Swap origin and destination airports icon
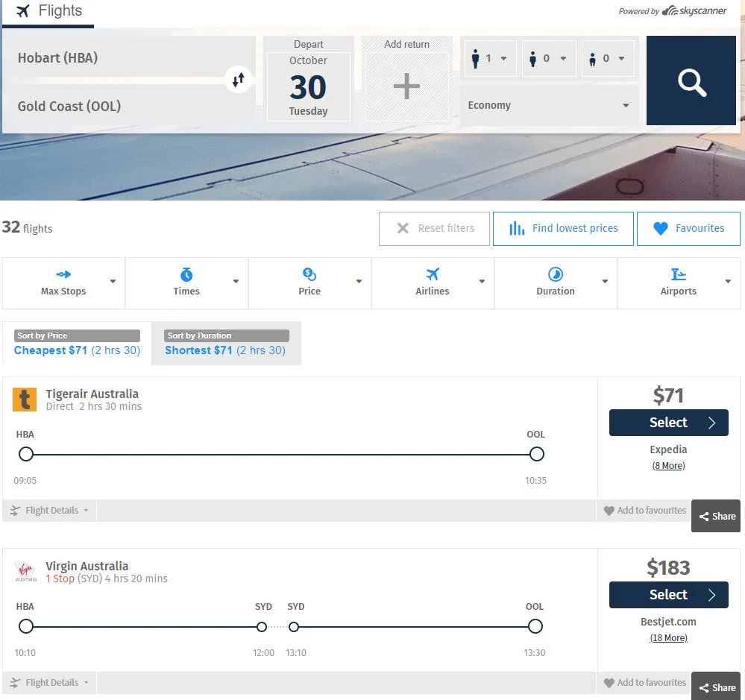Screen dimensions: 745x700 click(x=238, y=81)
